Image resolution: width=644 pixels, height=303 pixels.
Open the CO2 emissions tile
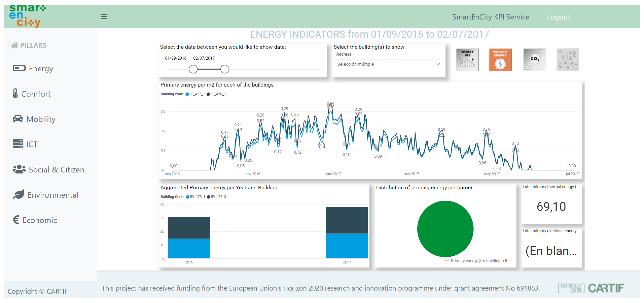click(534, 60)
